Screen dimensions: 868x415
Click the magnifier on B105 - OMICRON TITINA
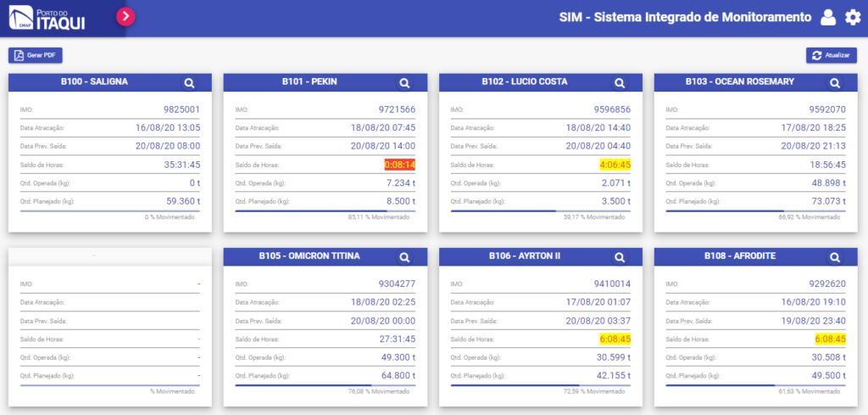[x=404, y=257]
